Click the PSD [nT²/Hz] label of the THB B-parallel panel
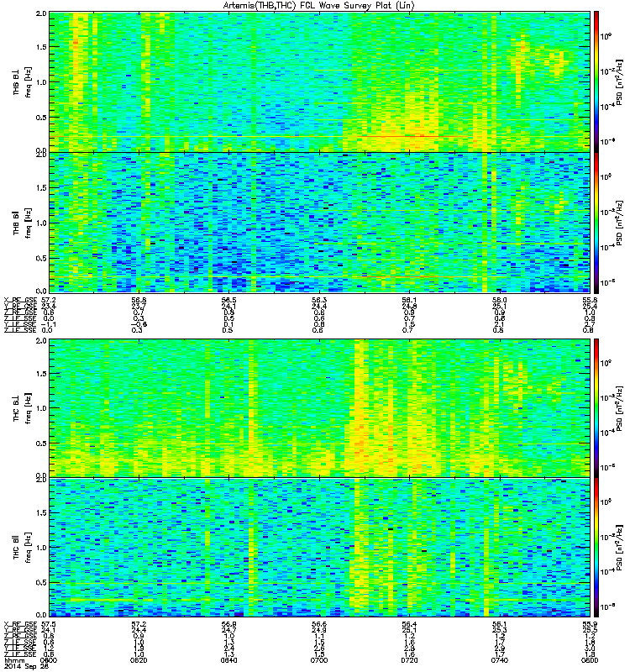The image size is (630, 672). 618,223
